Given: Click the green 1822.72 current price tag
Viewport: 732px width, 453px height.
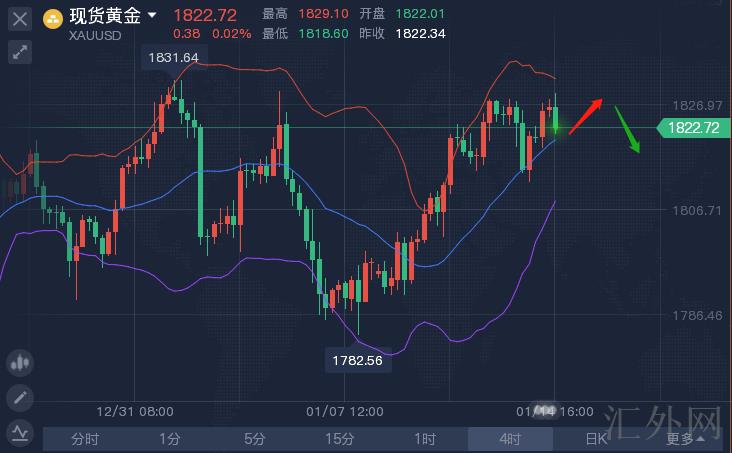Looking at the screenshot, I should pyautogui.click(x=692, y=127).
